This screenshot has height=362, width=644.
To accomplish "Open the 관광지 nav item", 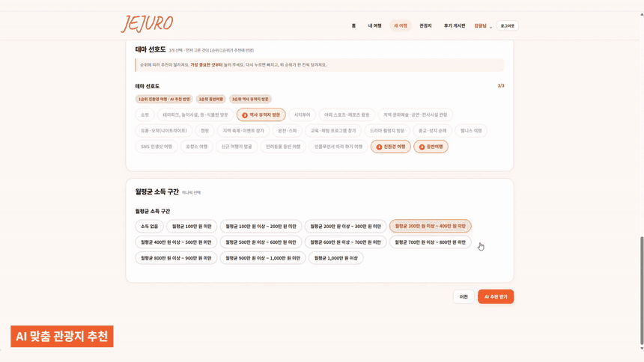I will 425,26.
